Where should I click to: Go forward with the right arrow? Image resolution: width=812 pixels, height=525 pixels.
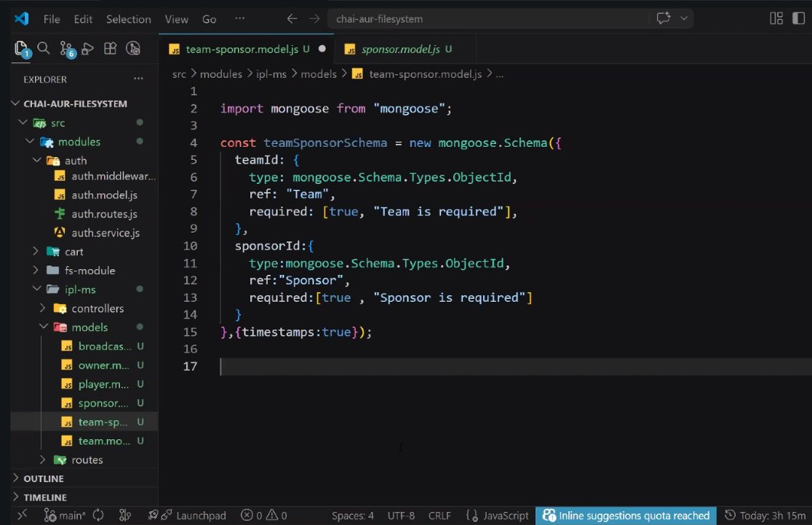point(314,19)
